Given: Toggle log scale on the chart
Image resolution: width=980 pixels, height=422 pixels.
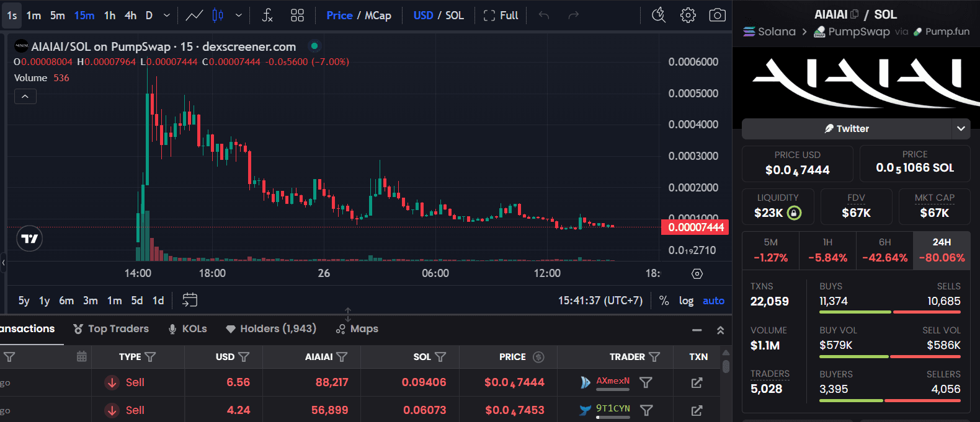Looking at the screenshot, I should pyautogui.click(x=686, y=301).
